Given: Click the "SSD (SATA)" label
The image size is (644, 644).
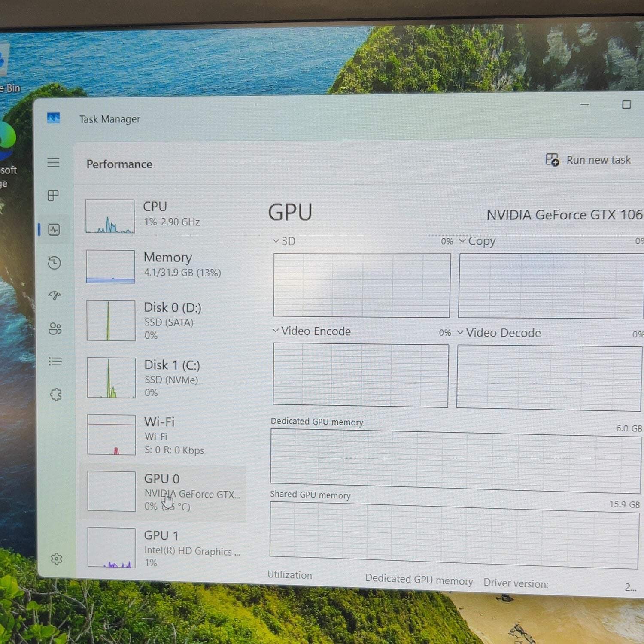Looking at the screenshot, I should [x=169, y=322].
